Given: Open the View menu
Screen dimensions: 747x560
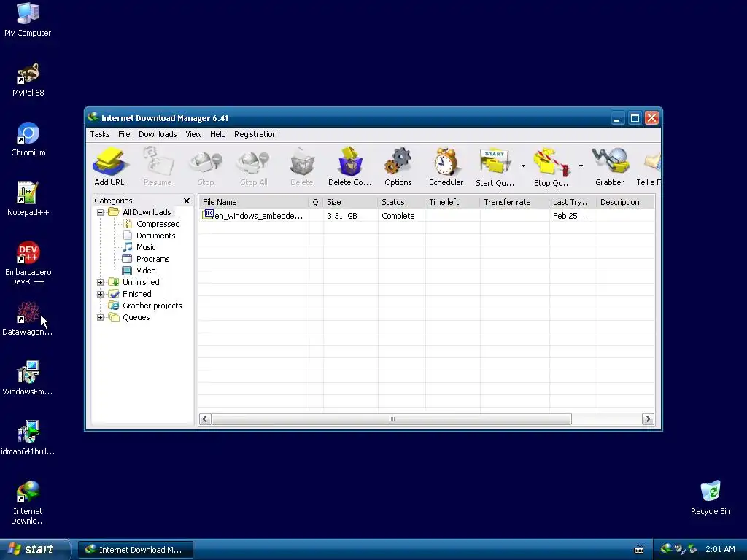Looking at the screenshot, I should tap(193, 134).
